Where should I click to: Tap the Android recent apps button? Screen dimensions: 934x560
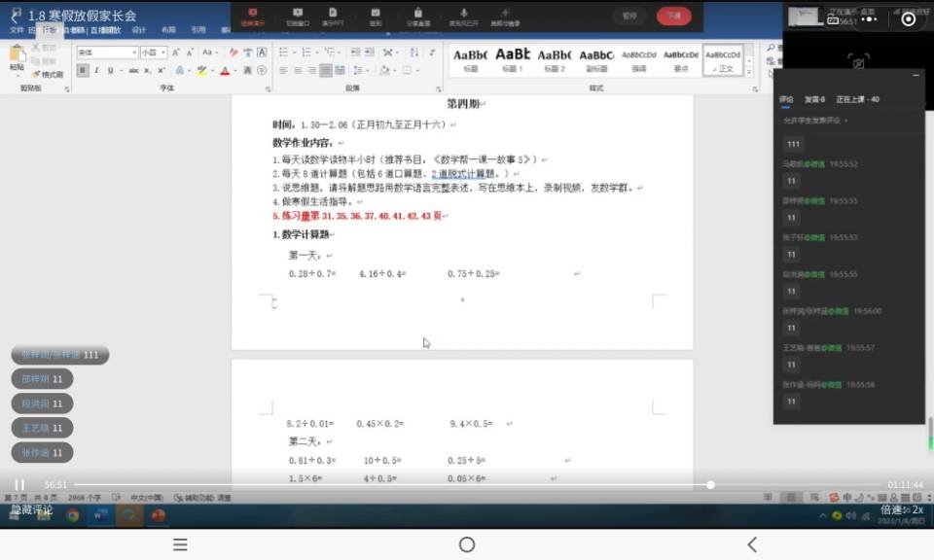(x=181, y=544)
